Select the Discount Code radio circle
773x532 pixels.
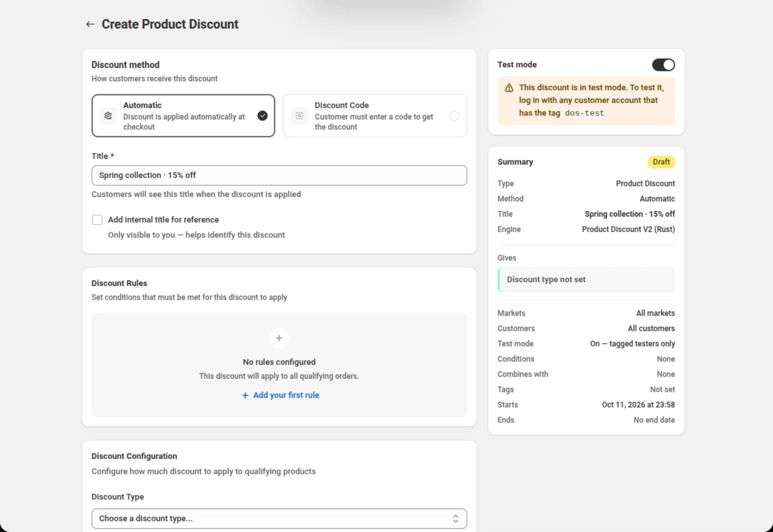coord(454,116)
